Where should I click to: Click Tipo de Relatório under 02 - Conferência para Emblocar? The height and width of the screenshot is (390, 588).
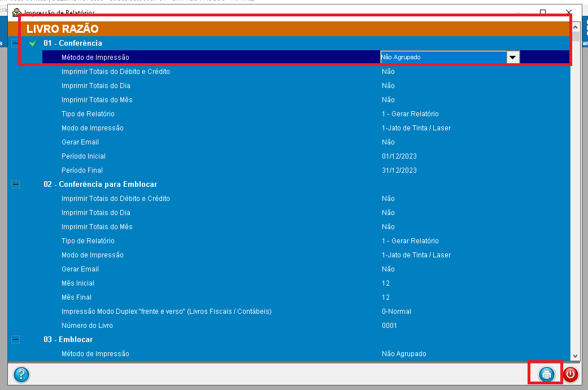click(x=88, y=241)
